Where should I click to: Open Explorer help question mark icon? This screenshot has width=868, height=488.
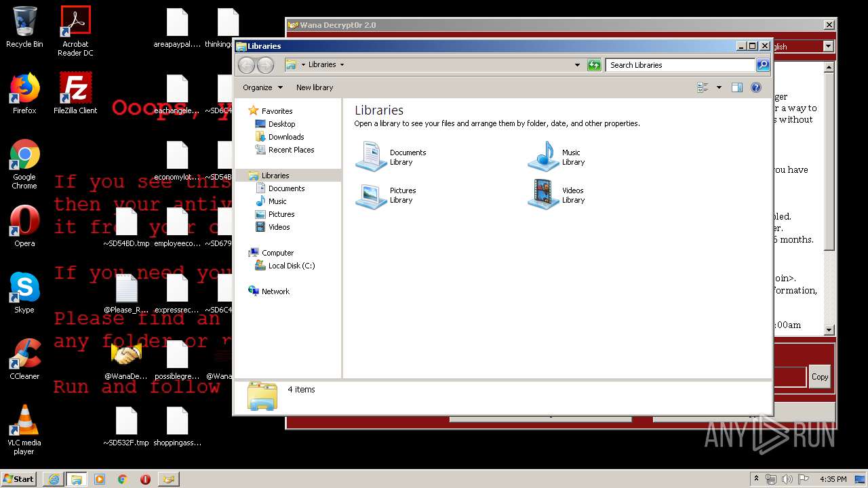pyautogui.click(x=756, y=87)
